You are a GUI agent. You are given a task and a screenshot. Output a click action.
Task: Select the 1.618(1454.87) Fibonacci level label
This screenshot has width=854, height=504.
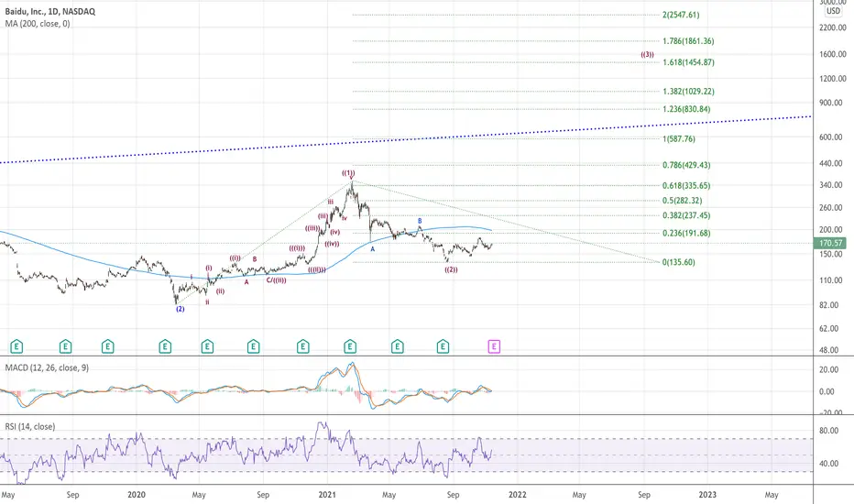coord(688,62)
